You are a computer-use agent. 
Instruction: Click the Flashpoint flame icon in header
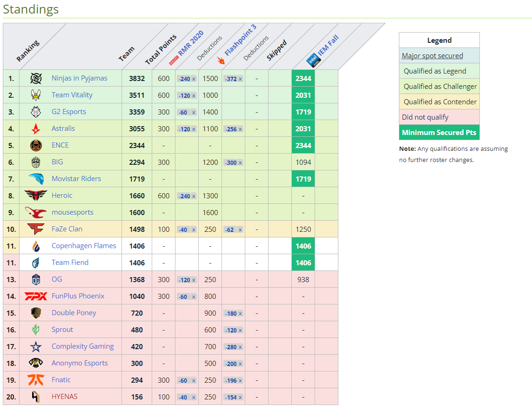coord(221,61)
